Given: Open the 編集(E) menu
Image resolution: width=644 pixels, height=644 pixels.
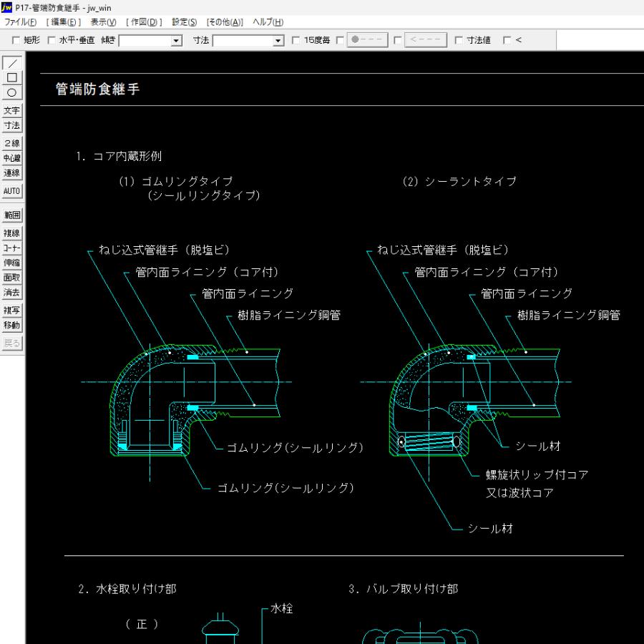Looking at the screenshot, I should click(63, 22).
